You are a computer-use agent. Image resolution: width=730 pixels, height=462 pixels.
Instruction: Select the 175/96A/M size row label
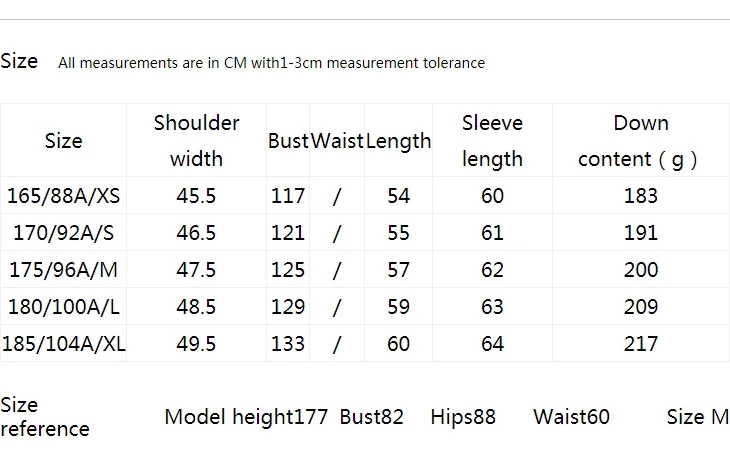[63, 270]
